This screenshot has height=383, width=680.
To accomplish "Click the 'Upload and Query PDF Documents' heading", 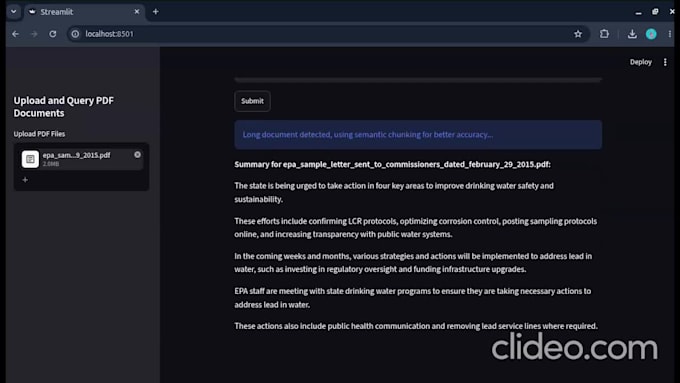I will tap(64, 107).
